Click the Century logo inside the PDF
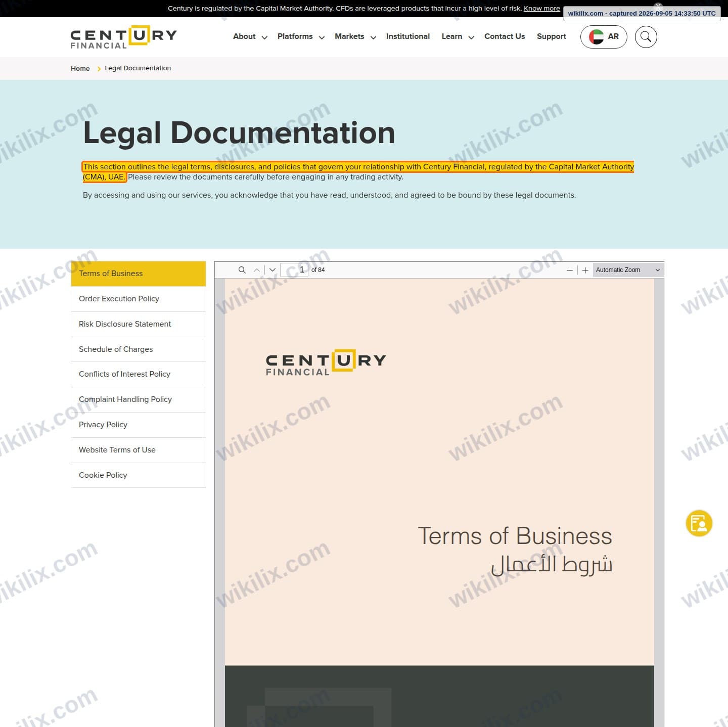The width and height of the screenshot is (728, 727). click(x=326, y=362)
